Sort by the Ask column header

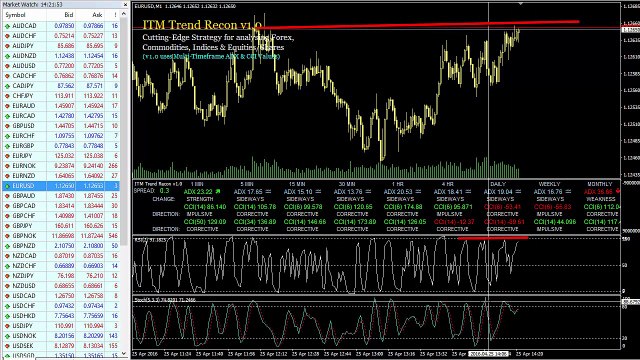point(97,15)
